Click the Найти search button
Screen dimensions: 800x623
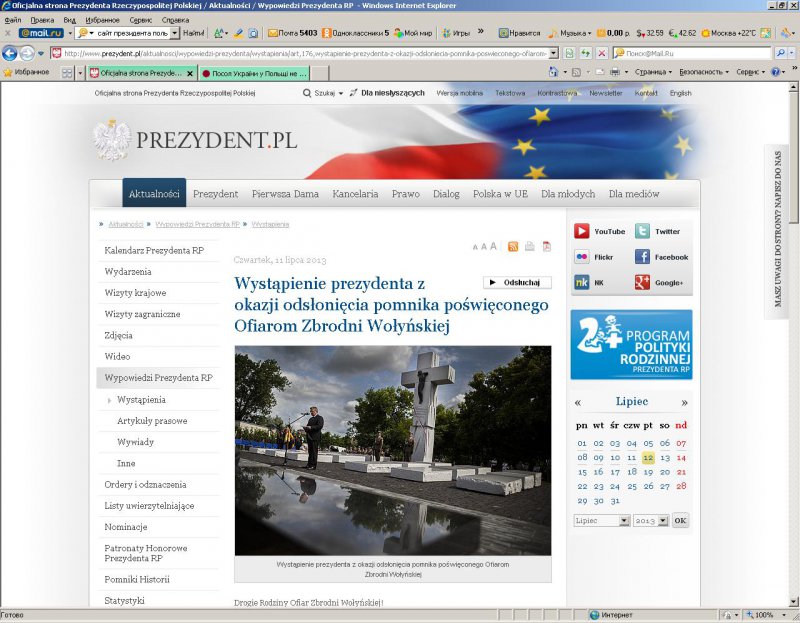193,33
